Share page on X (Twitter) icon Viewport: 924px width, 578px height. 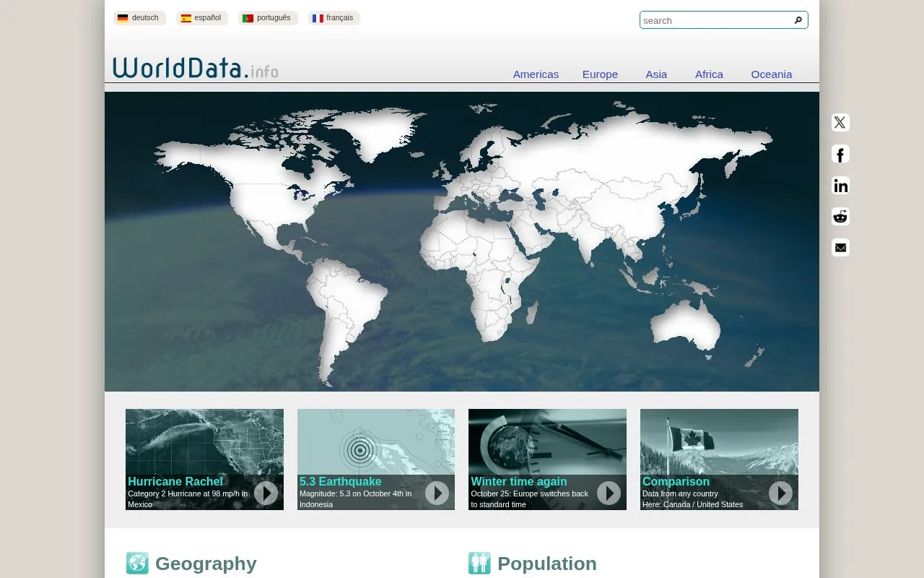tap(840, 122)
